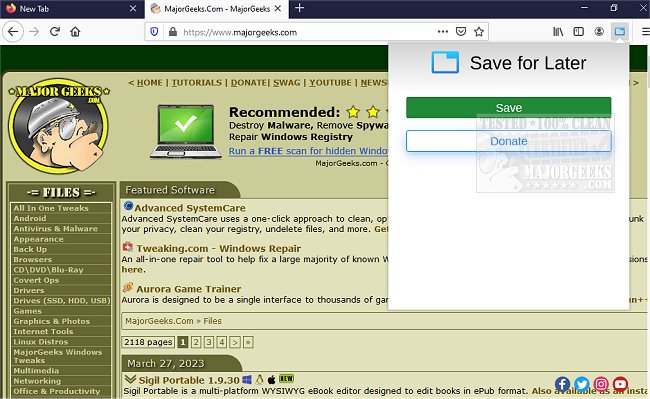Open HOME in the top navigation
The image size is (650, 399).
pyautogui.click(x=150, y=82)
